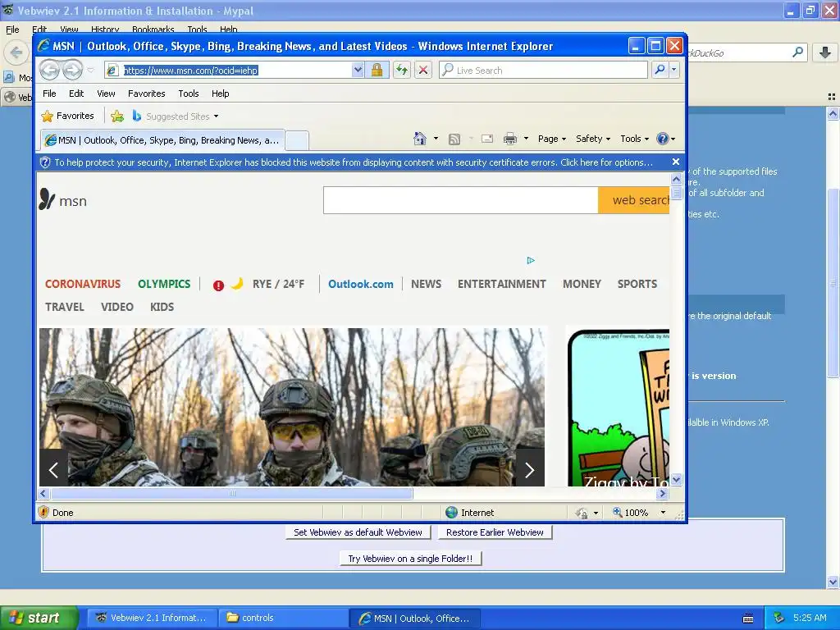This screenshot has width=840, height=630.
Task: Click the IE Forward arrow button
Action: [73, 70]
